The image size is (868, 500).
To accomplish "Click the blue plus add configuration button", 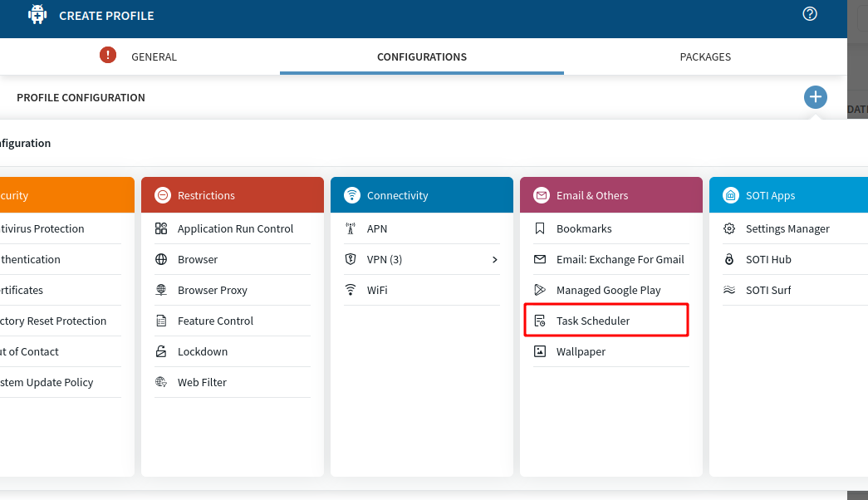I will tap(815, 97).
